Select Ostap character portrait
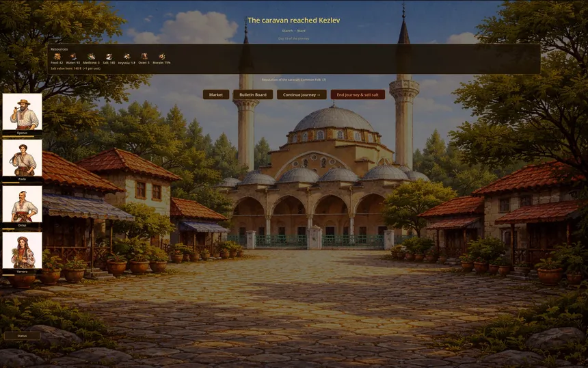The image size is (588, 368). point(22,204)
